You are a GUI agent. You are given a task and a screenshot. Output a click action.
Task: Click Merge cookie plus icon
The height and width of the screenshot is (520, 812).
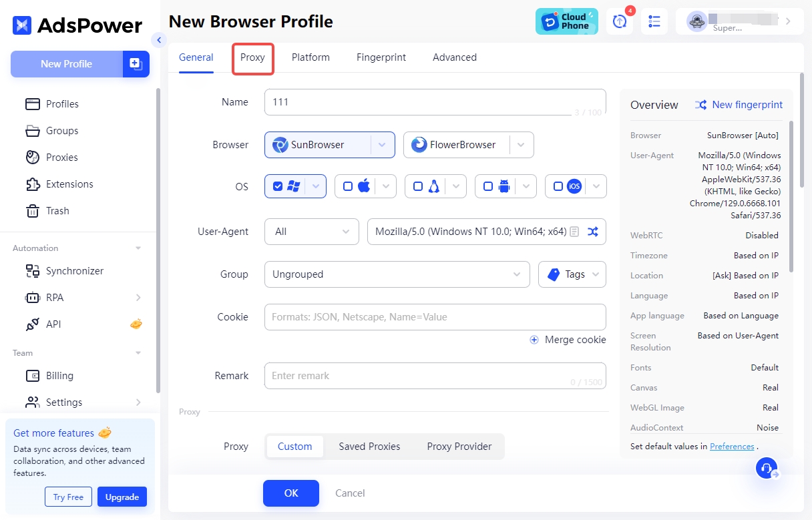534,340
